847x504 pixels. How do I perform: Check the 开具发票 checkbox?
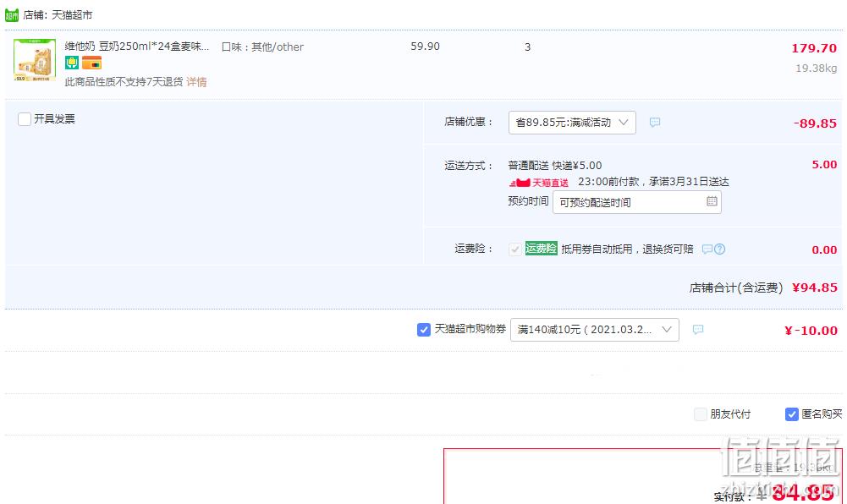[25, 119]
